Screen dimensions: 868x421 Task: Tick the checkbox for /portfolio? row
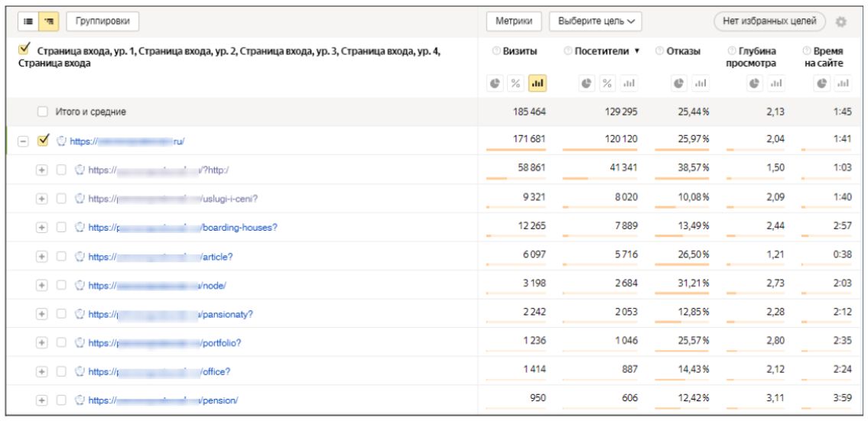click(x=61, y=343)
